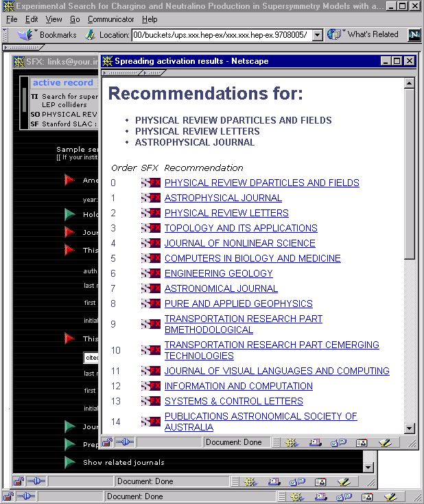Open ASTROPHYSICAL JOURNAL recommendation link
This screenshot has width=424, height=504.
[223, 198]
